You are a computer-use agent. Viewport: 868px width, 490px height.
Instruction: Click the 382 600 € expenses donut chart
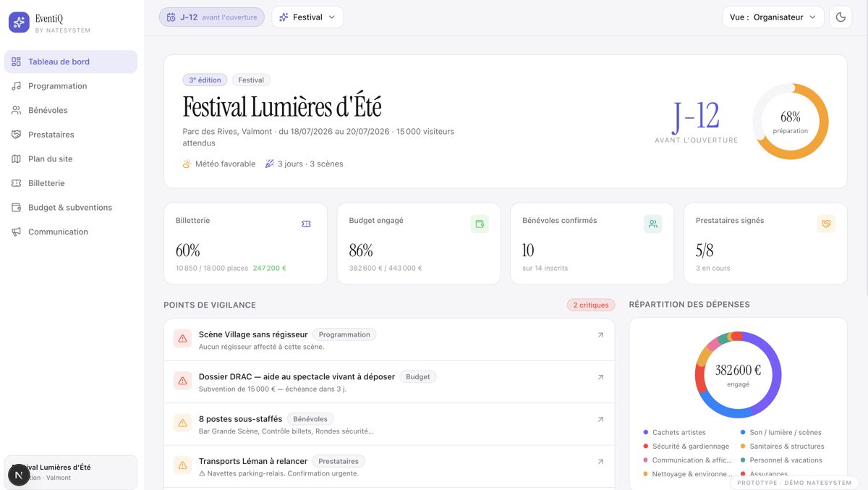738,375
